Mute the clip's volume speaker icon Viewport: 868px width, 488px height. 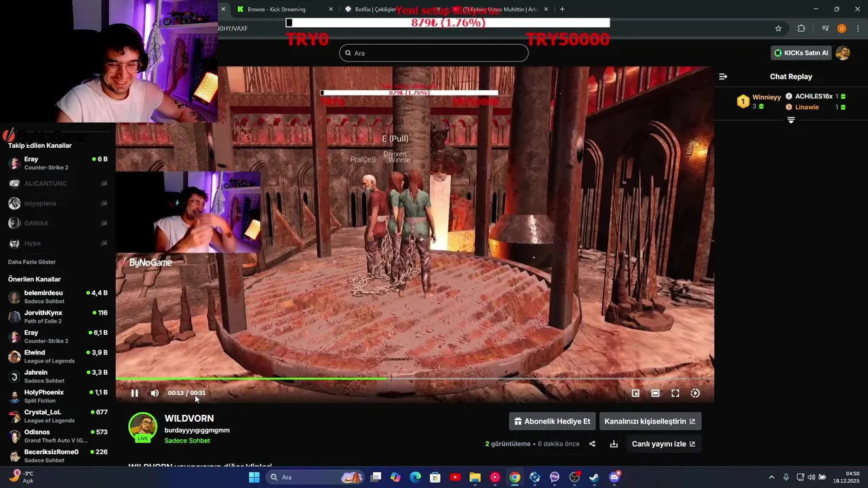[155, 393]
